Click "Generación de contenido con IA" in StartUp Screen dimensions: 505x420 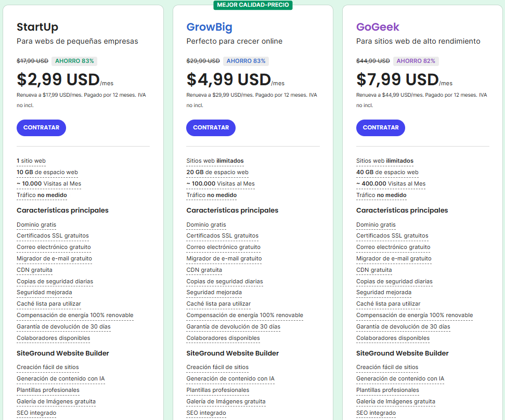(60, 378)
